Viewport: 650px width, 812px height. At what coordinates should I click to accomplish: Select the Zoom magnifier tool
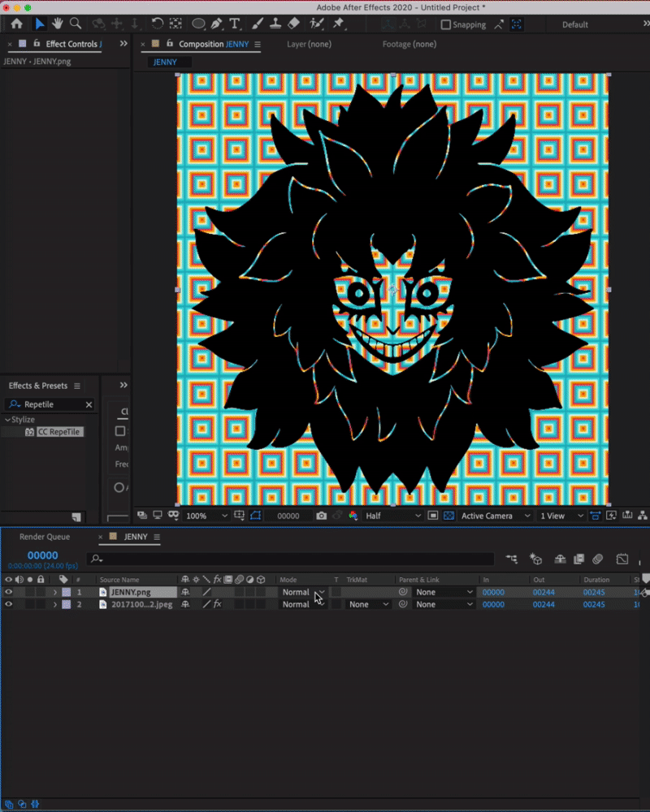(x=76, y=24)
